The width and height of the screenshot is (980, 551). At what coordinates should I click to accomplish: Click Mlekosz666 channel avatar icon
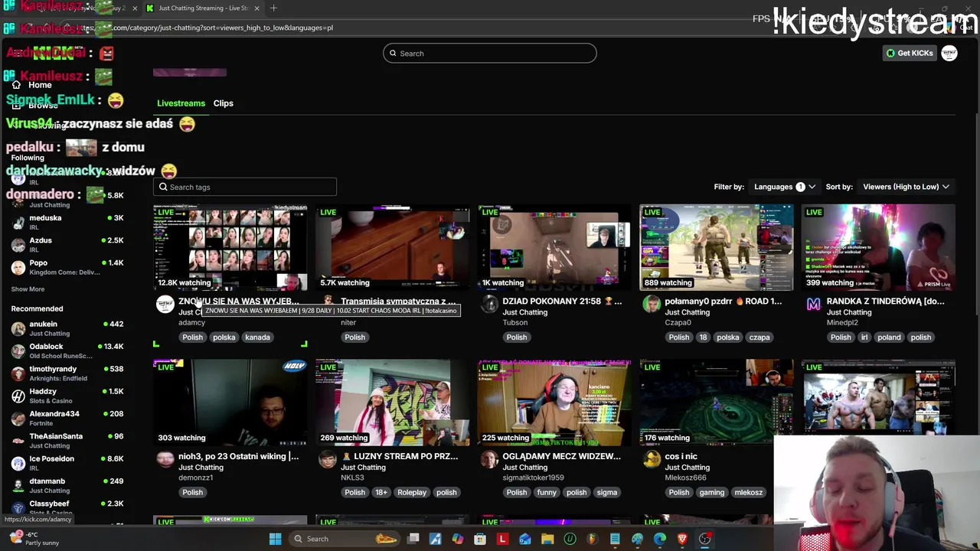click(652, 460)
